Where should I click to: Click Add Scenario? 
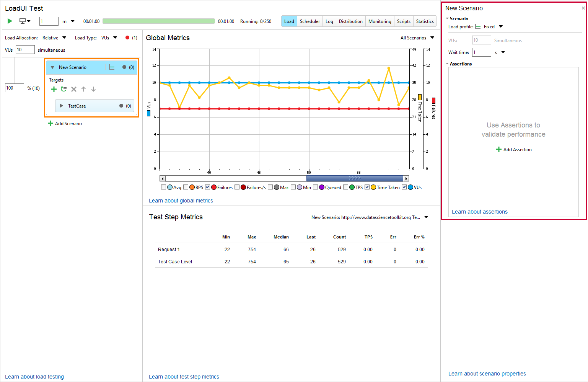pos(65,123)
